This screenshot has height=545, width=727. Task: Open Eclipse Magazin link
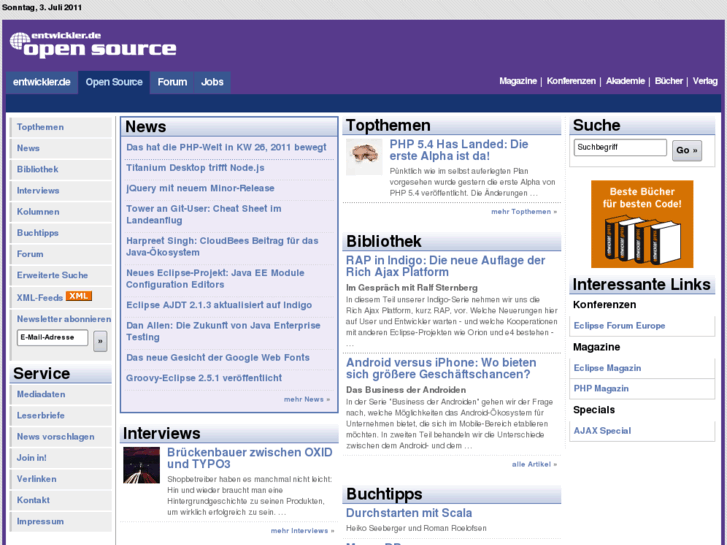607,368
